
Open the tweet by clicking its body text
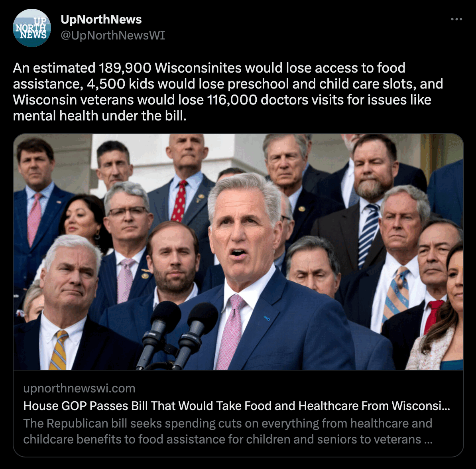point(228,92)
